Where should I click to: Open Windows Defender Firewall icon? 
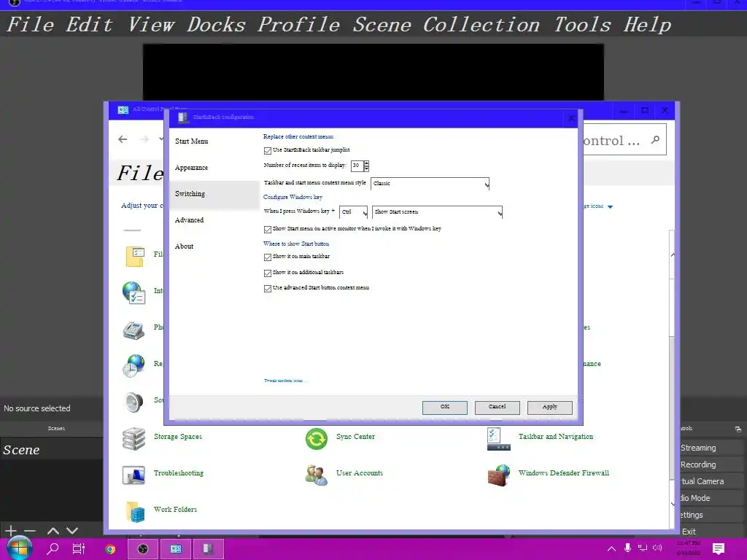(x=499, y=475)
